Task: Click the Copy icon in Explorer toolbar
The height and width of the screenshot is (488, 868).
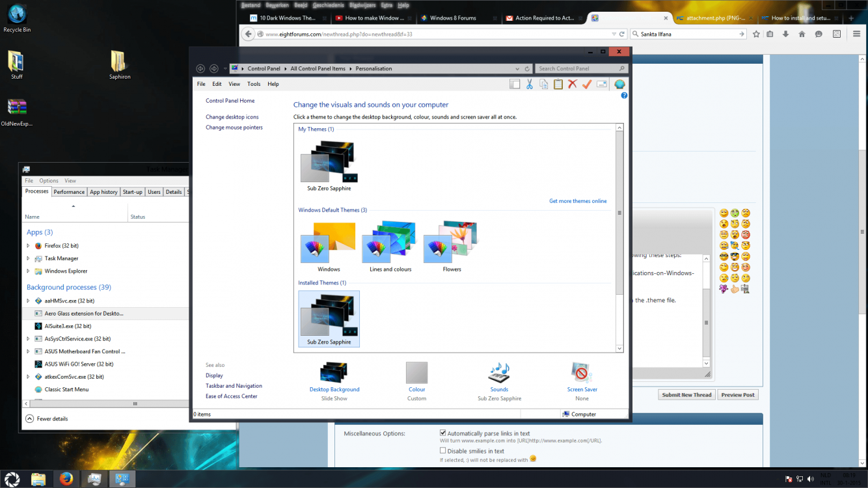Action: [544, 84]
